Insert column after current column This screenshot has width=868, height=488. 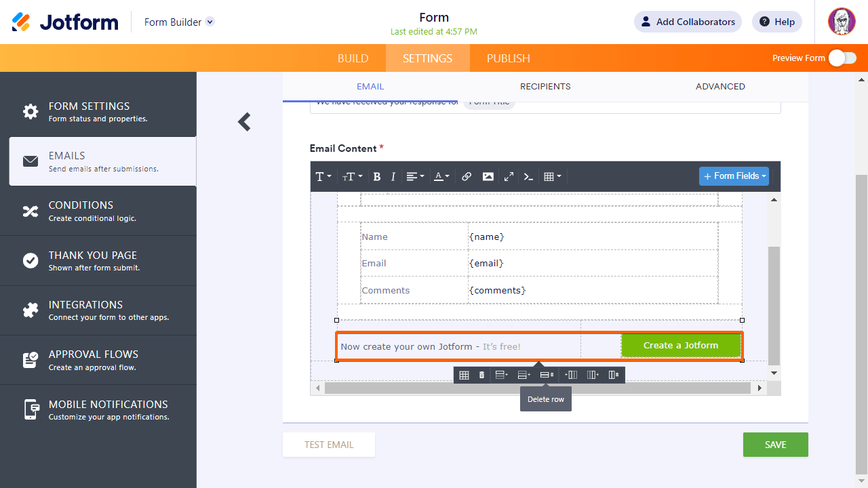593,375
